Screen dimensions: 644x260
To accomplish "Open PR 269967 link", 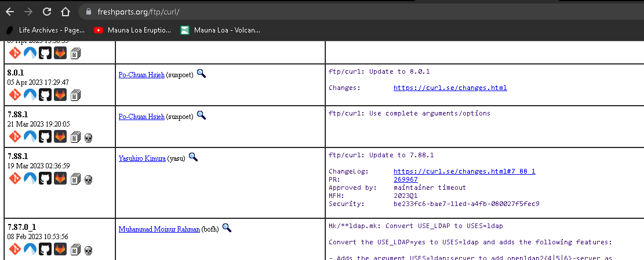I will pos(405,180).
